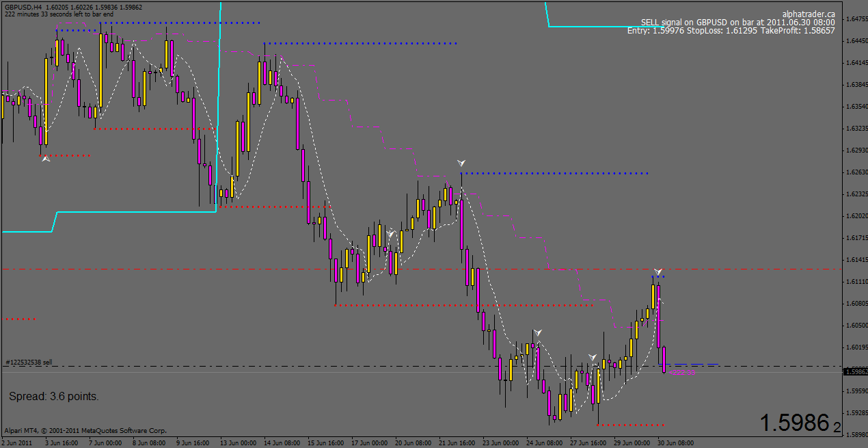868x448 pixels.
Task: Click the '27 Jun 16:00' time axis label
Action: click(x=588, y=443)
